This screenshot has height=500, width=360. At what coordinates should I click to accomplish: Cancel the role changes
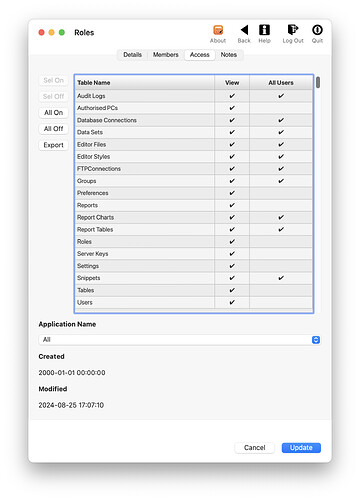click(x=254, y=448)
